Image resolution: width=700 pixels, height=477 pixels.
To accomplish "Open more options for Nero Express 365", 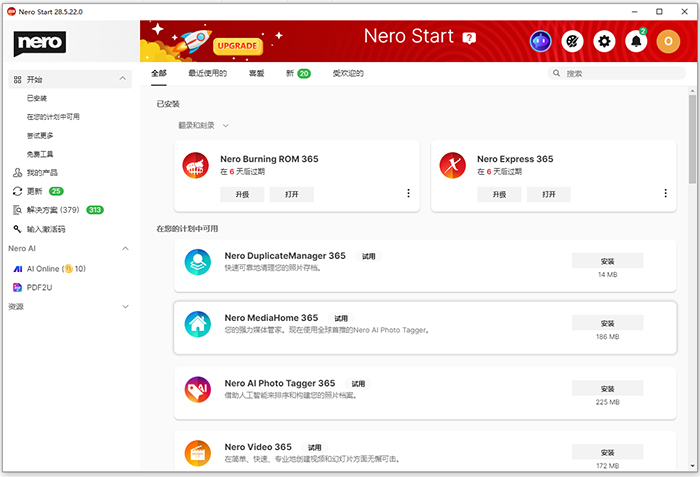I will click(665, 193).
